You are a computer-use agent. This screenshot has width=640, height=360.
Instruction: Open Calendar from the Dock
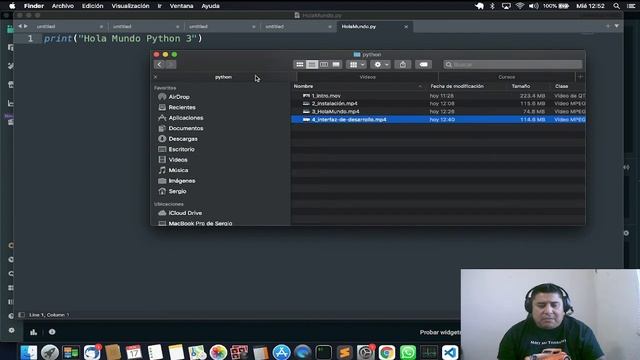pos(134,352)
